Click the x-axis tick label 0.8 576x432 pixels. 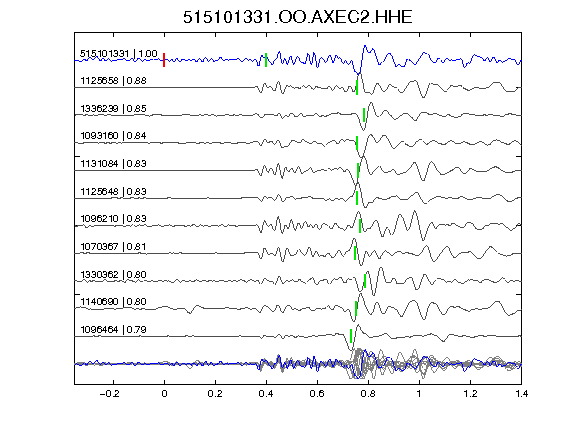click(x=368, y=394)
